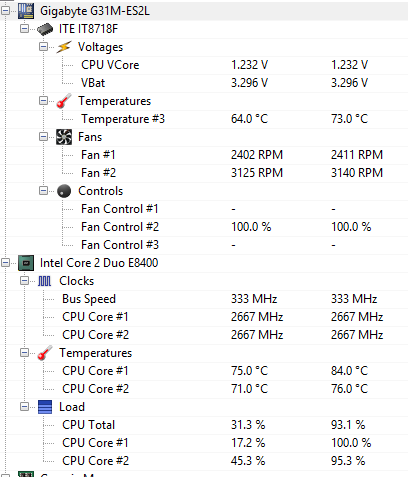408x477 pixels.
Task: Select the Fan #1 row
Action: (x=204, y=155)
